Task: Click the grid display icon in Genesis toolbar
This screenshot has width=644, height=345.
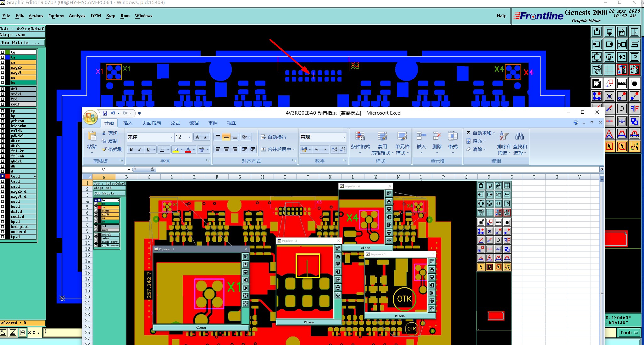Action: coord(609,70)
